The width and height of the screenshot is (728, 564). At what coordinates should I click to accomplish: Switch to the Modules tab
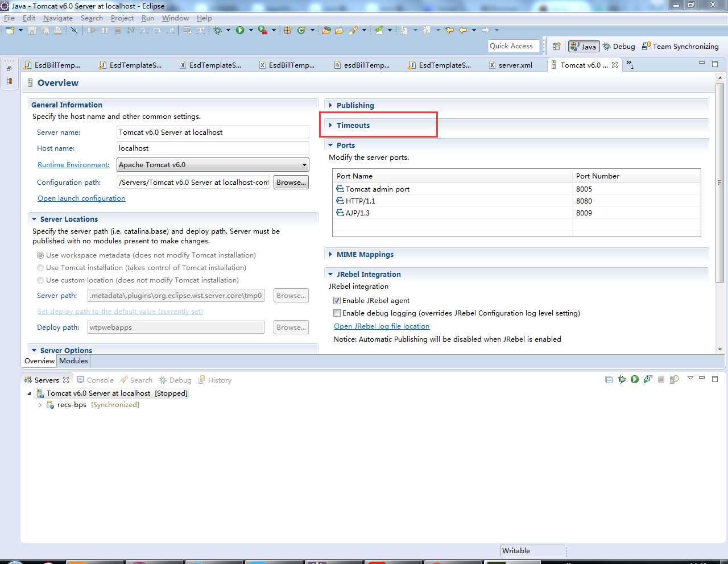73,361
